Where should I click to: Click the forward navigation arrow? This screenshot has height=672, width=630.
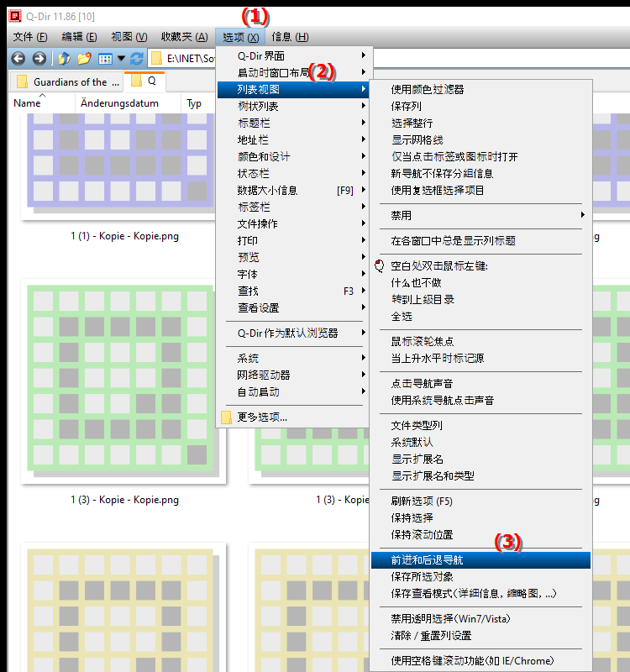(39, 58)
